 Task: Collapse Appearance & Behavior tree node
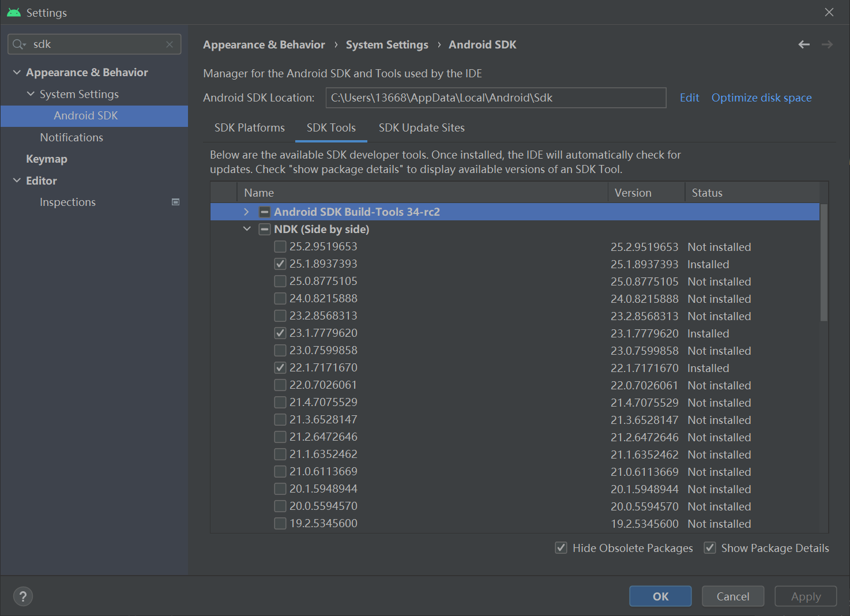click(17, 72)
